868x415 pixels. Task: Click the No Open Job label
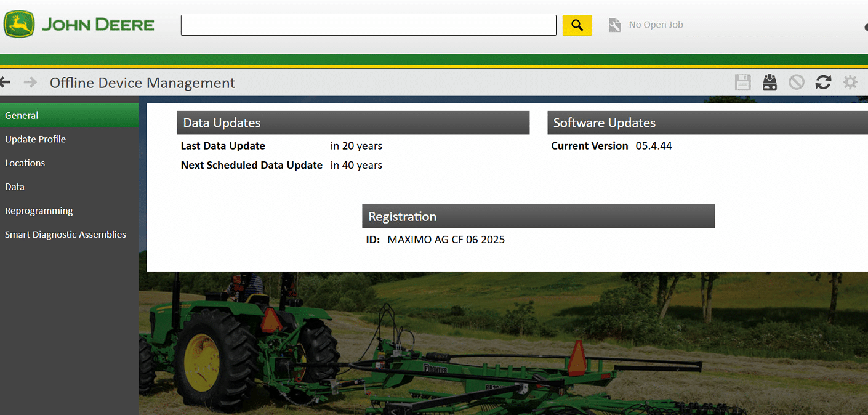point(656,25)
